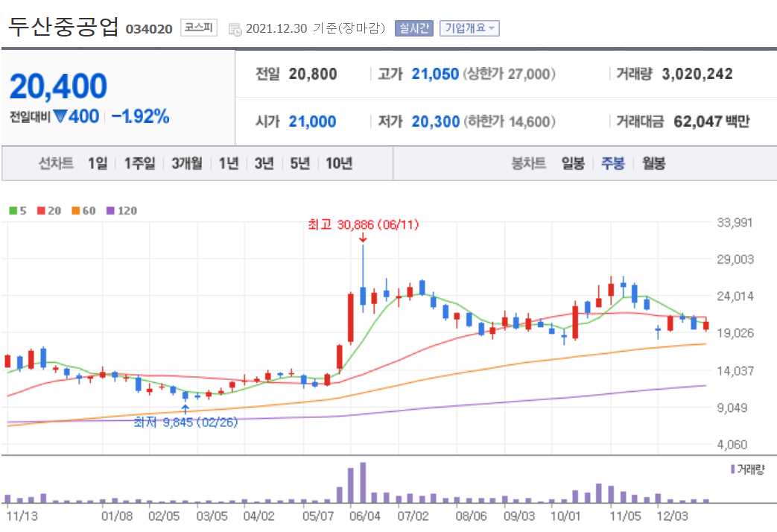Open the 기업개요 dropdown
This screenshot has height=532, width=777.
click(469, 28)
